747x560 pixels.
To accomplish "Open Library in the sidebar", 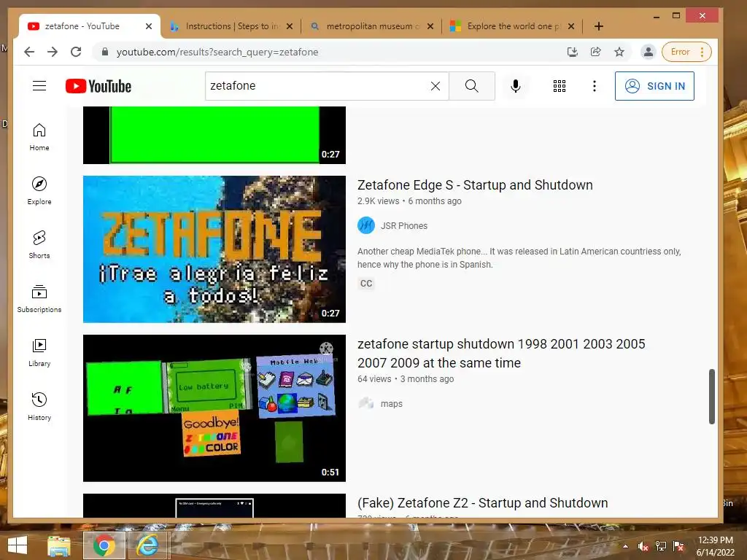I will pyautogui.click(x=39, y=352).
